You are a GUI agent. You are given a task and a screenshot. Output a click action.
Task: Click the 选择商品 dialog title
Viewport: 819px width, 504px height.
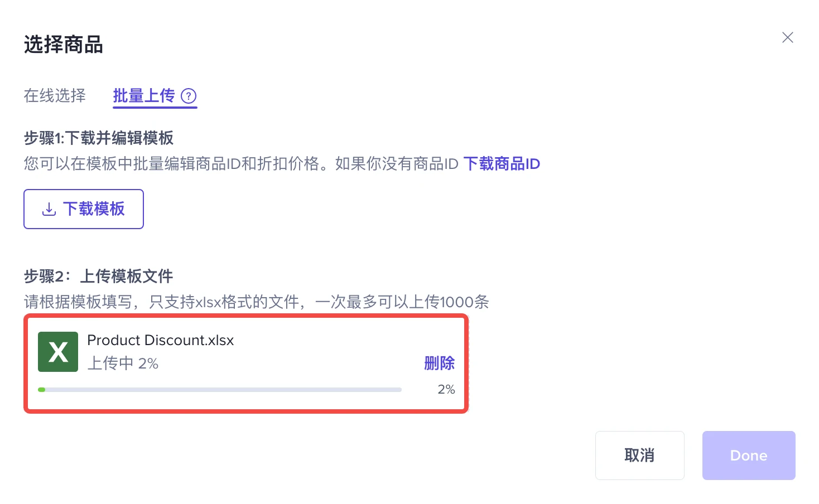click(x=63, y=45)
